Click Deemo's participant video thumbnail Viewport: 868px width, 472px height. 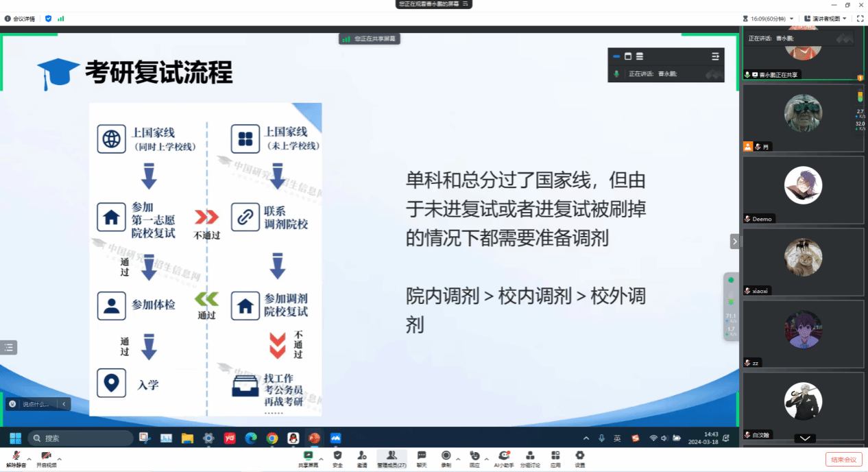803,186
